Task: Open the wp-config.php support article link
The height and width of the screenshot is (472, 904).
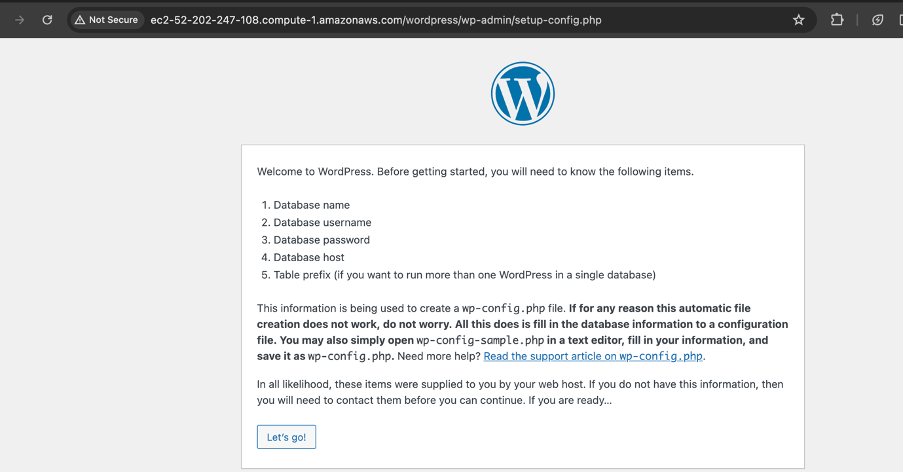Action: point(594,356)
